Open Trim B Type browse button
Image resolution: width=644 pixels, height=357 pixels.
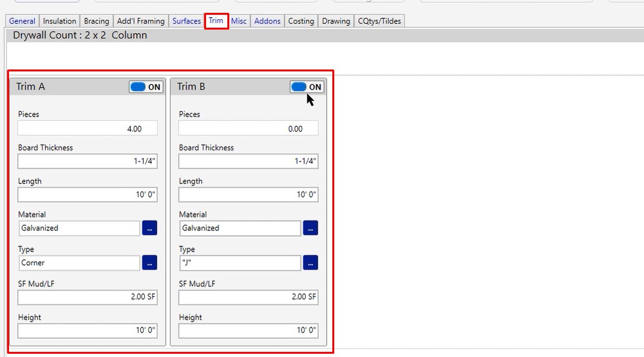click(x=310, y=262)
